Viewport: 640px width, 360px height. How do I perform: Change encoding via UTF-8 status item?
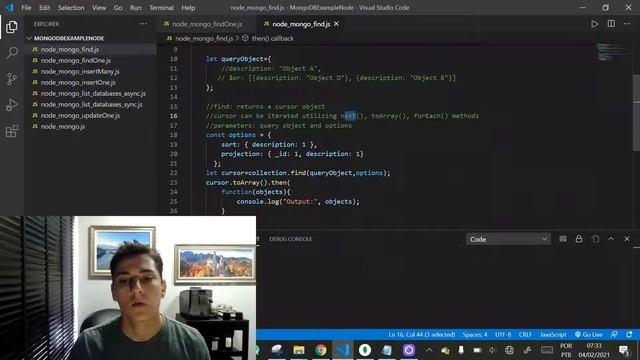click(x=503, y=335)
